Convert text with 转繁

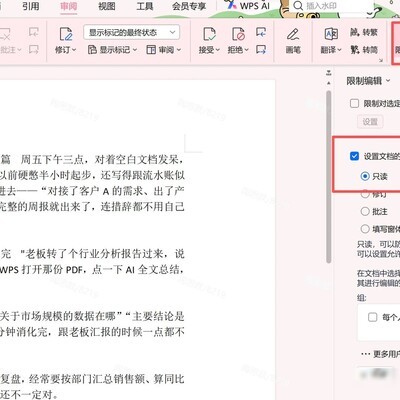[364, 32]
